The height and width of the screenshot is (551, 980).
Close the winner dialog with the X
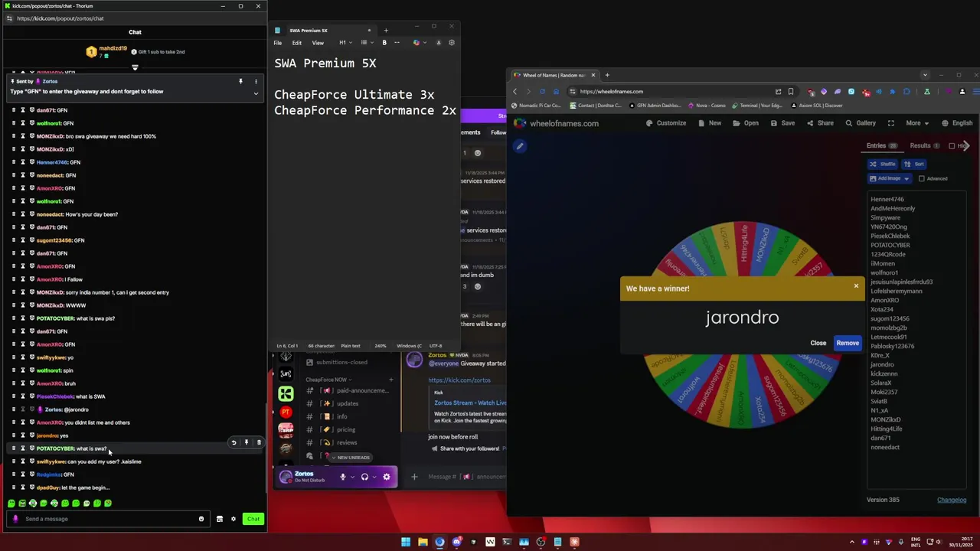click(856, 286)
